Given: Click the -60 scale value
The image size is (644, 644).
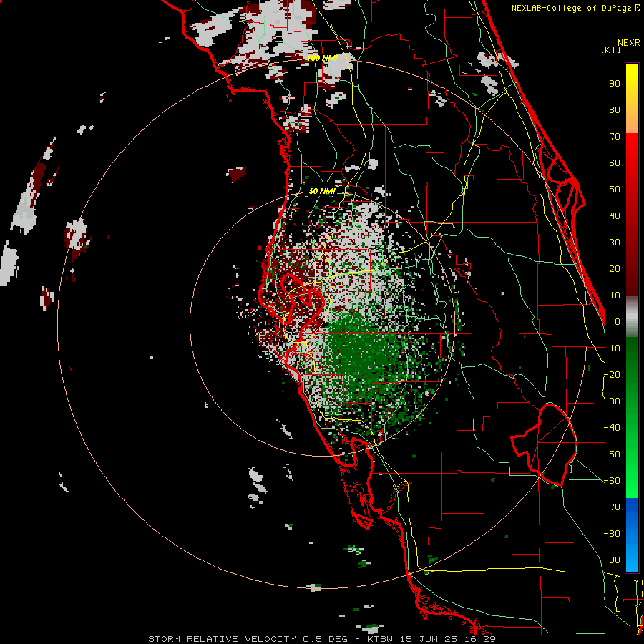Looking at the screenshot, I should pyautogui.click(x=612, y=481).
